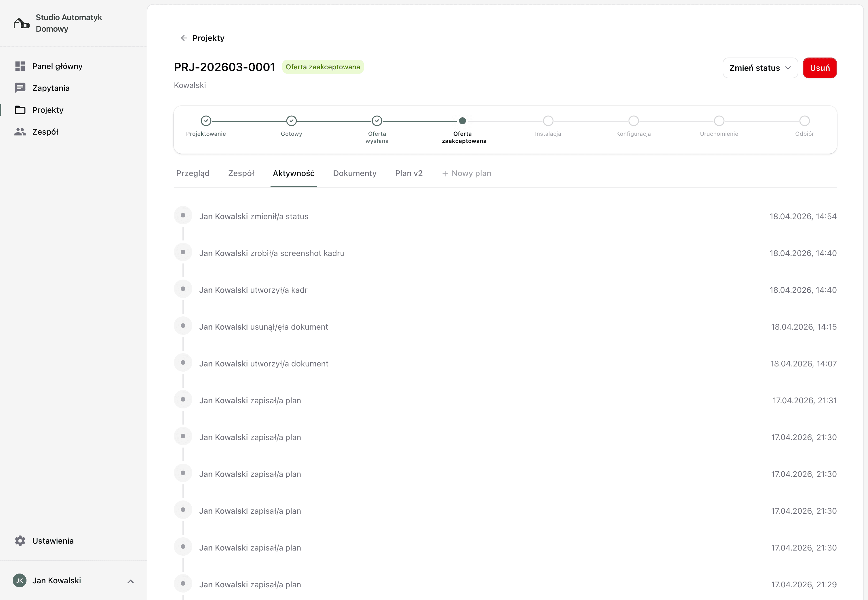Click the Studio Automatyk Domowy logo
The height and width of the screenshot is (600, 868).
pos(21,23)
